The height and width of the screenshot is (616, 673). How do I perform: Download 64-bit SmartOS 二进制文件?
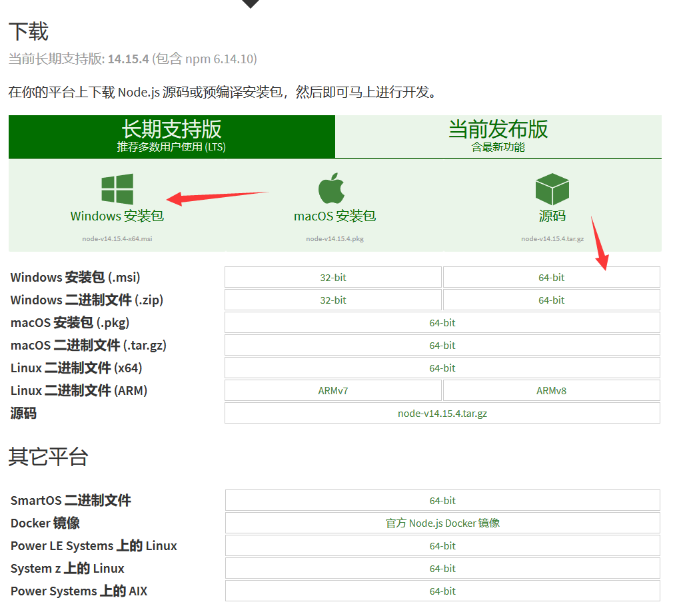click(442, 501)
